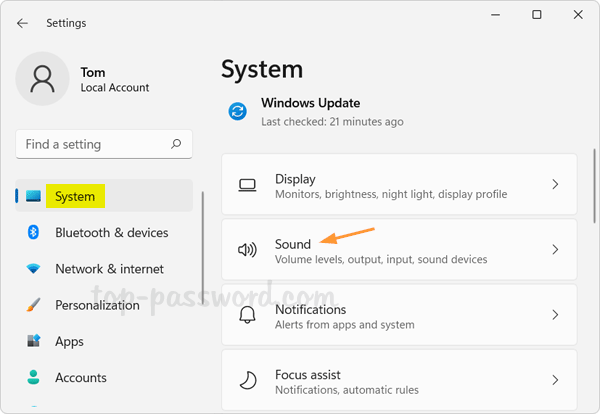Click the back arrow in Settings header
Viewport: 600px width, 414px height.
(22, 23)
